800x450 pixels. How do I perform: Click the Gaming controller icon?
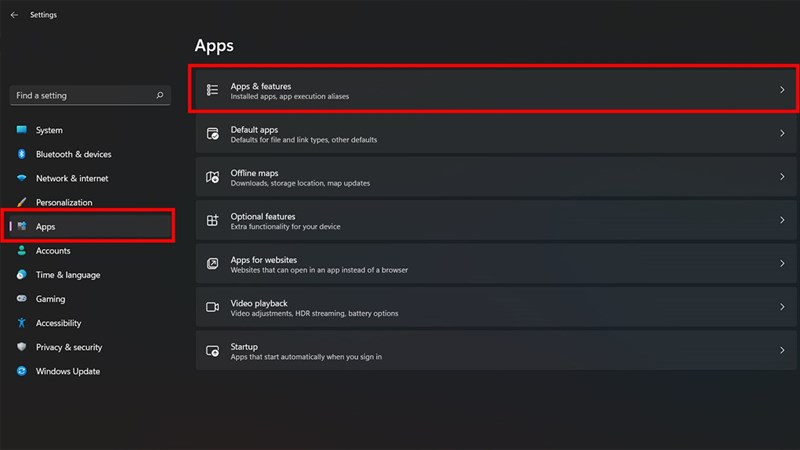(21, 298)
